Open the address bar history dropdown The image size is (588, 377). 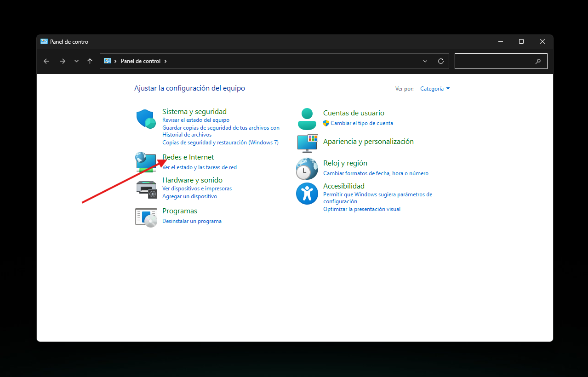coord(425,61)
